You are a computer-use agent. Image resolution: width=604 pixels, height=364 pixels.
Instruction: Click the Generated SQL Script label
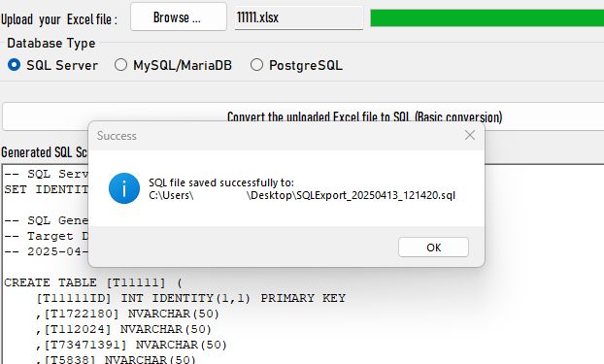coord(44,152)
